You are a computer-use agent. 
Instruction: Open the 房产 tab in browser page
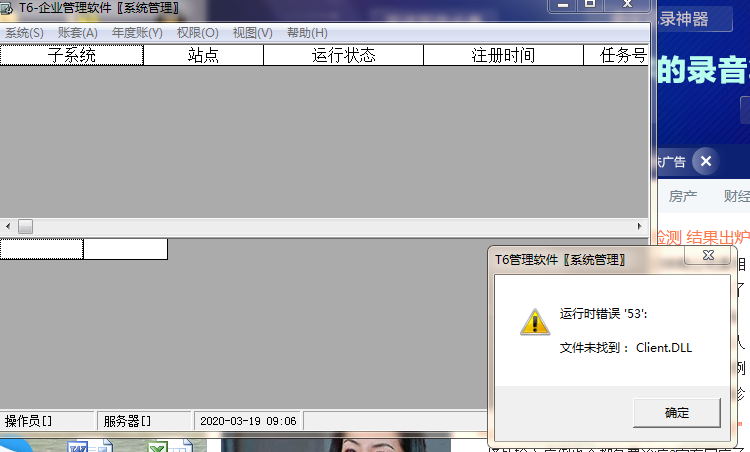coord(683,196)
